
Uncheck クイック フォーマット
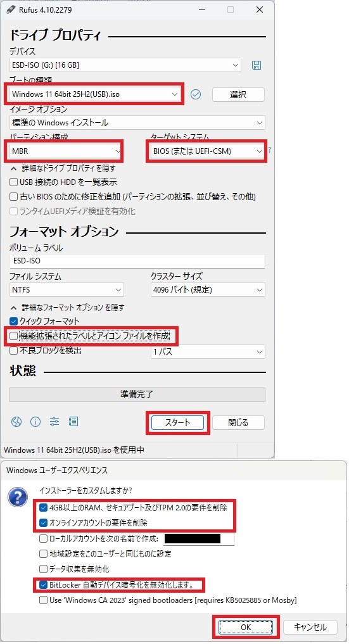tap(44, 321)
